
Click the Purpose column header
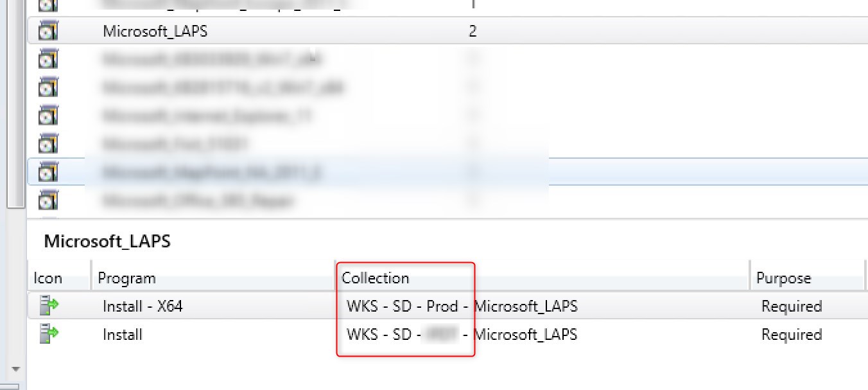[785, 278]
